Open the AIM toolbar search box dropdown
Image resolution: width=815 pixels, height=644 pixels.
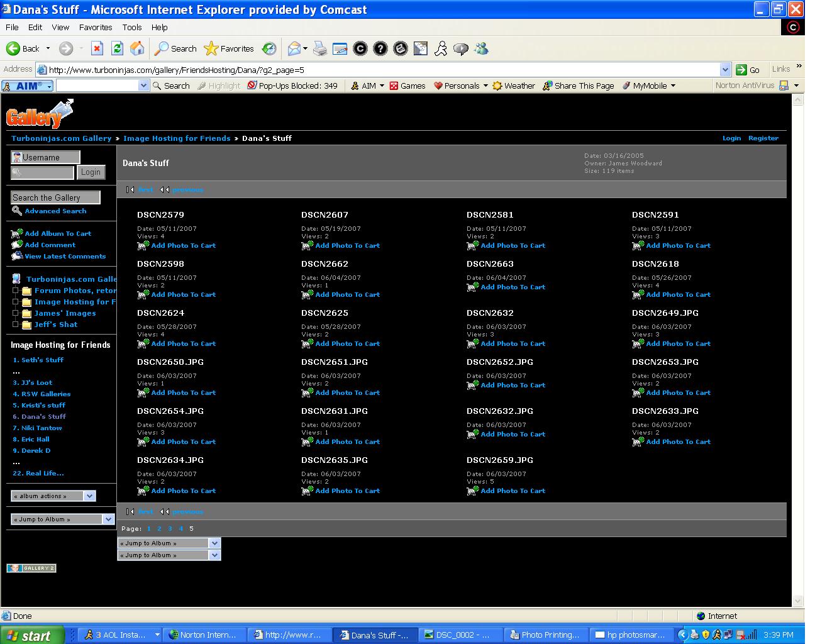pos(143,86)
